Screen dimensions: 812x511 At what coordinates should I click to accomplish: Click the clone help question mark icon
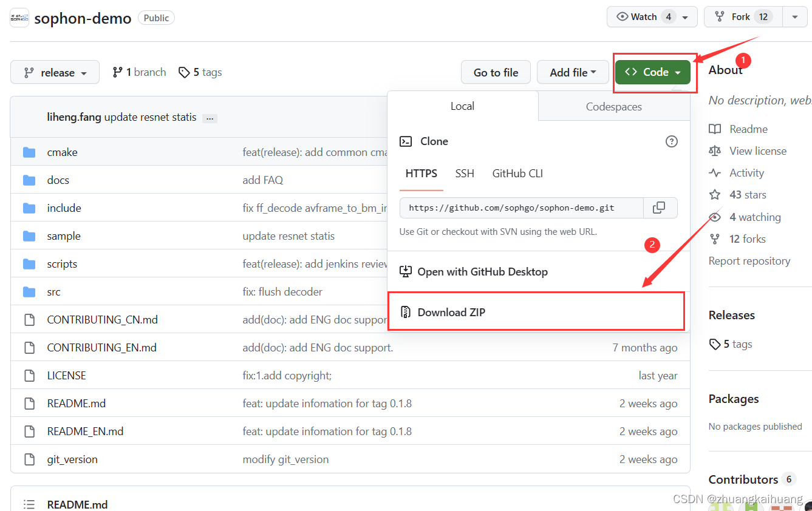coord(671,141)
